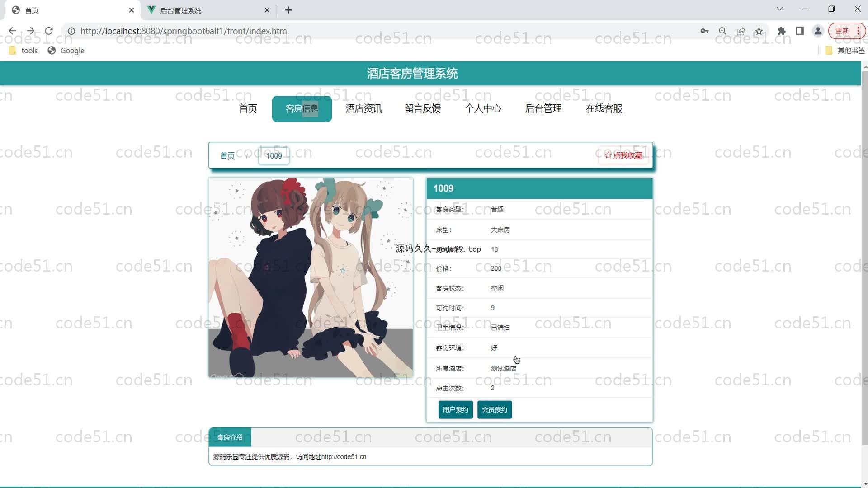868x488 pixels.
Task: Go back with the browser back arrow
Action: (12, 31)
